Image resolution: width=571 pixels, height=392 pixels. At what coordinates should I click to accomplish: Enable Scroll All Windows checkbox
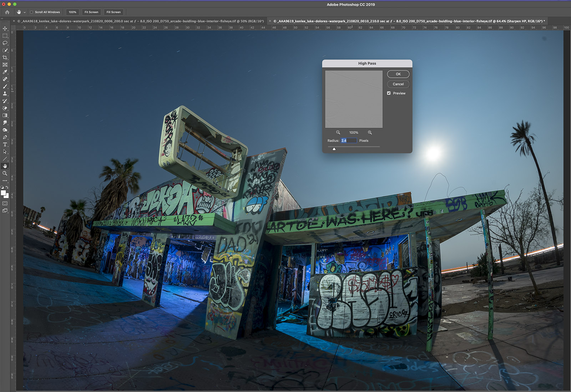[x=31, y=12]
